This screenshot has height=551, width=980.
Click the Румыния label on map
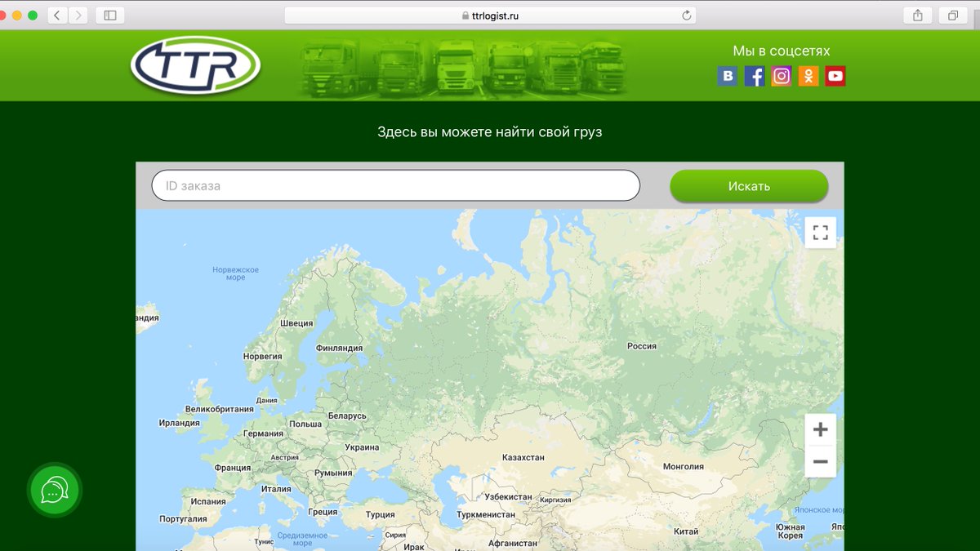coord(333,473)
